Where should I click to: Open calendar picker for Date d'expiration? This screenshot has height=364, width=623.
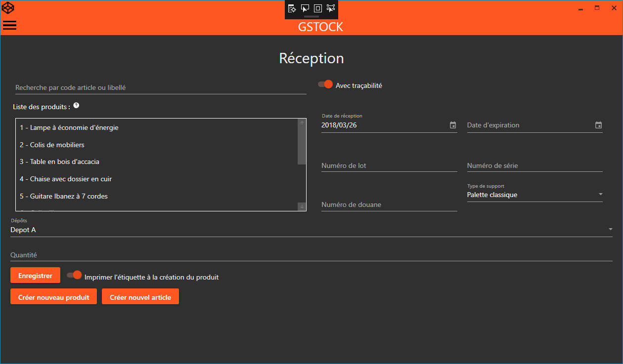pos(598,125)
